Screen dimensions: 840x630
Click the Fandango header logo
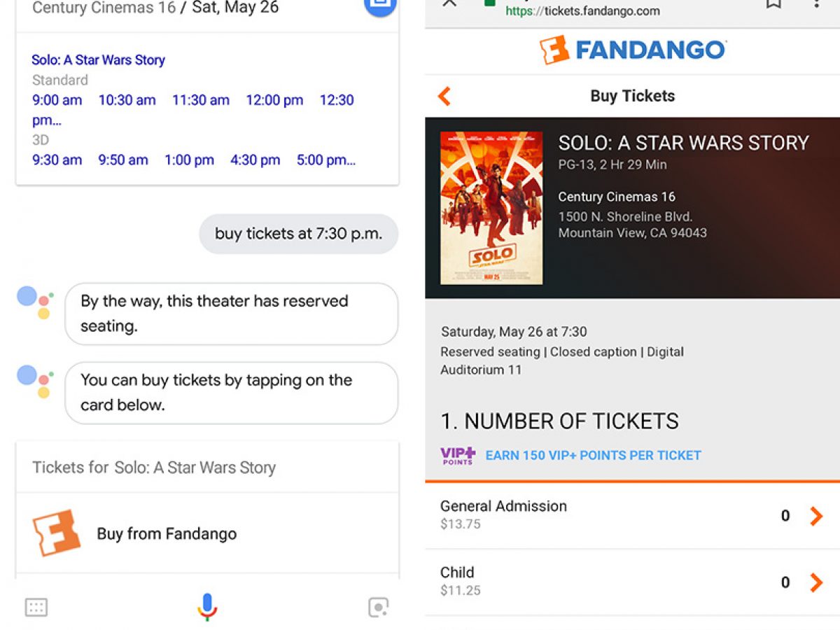(x=632, y=50)
